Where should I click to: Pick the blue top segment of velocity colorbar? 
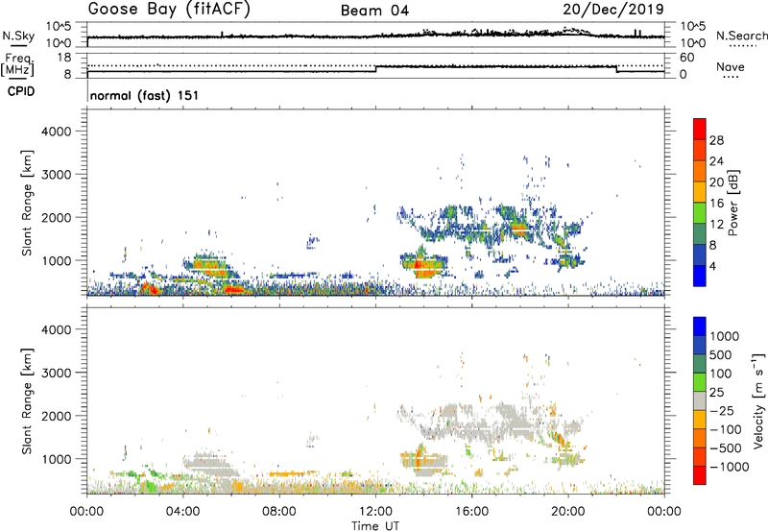(700, 326)
